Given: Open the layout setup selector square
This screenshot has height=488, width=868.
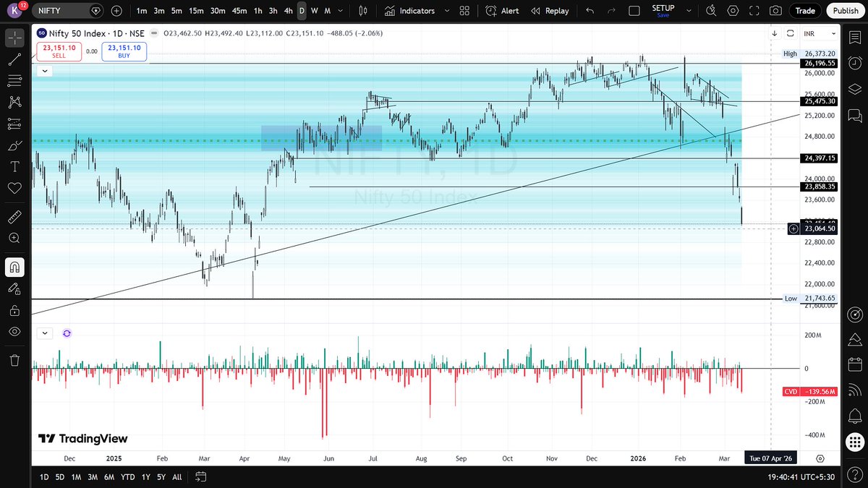Looking at the screenshot, I should coord(634,11).
